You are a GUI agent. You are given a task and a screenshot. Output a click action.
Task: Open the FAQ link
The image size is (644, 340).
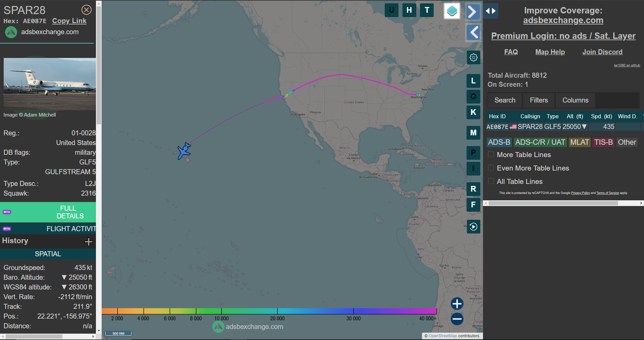511,52
